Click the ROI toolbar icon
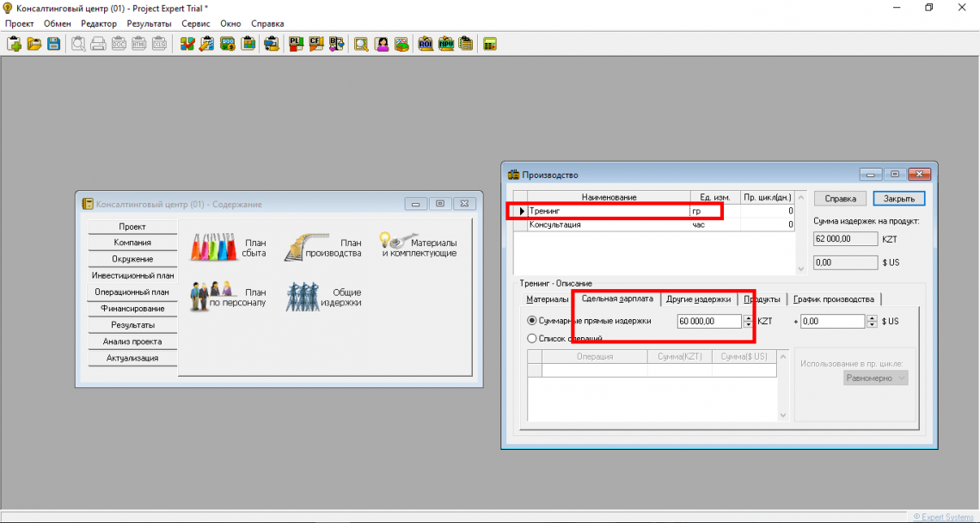The height and width of the screenshot is (523, 980). [x=426, y=44]
